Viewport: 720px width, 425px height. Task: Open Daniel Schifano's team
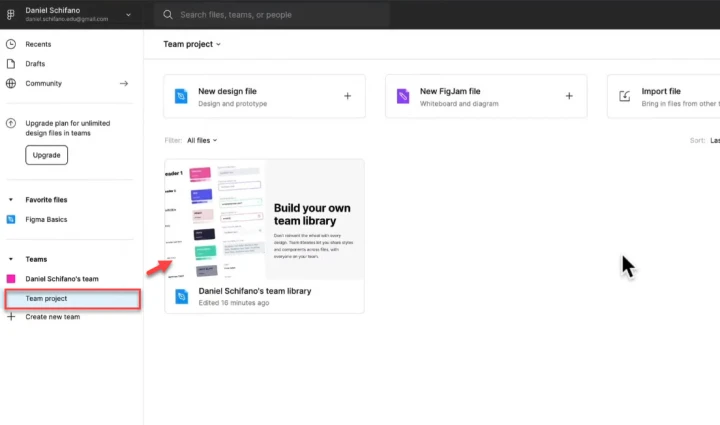click(62, 279)
